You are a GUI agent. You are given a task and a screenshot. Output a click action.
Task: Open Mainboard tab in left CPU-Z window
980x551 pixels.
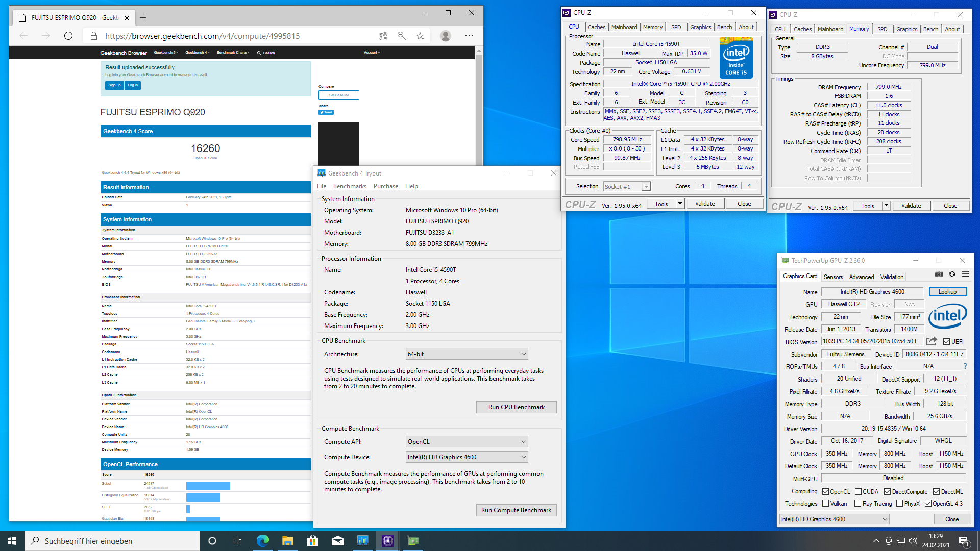click(624, 27)
